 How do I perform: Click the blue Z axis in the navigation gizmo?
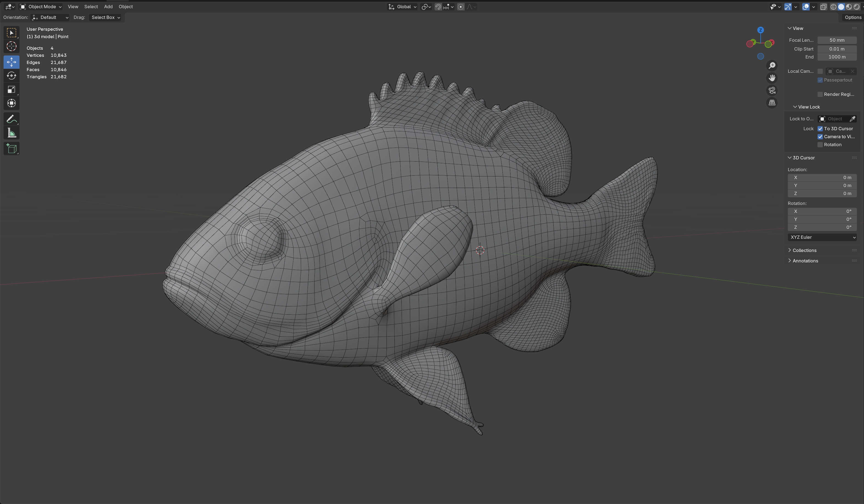click(760, 30)
